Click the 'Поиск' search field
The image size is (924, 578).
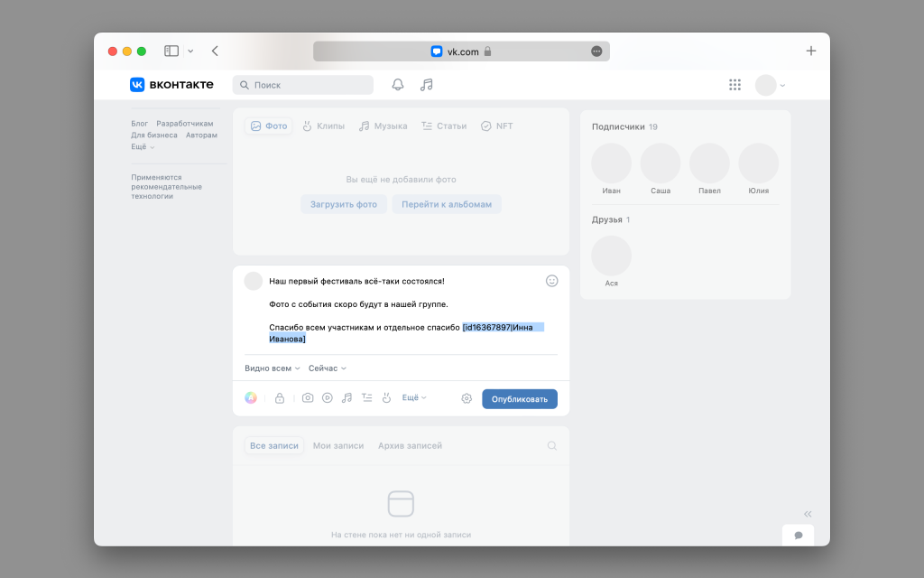[x=303, y=85]
